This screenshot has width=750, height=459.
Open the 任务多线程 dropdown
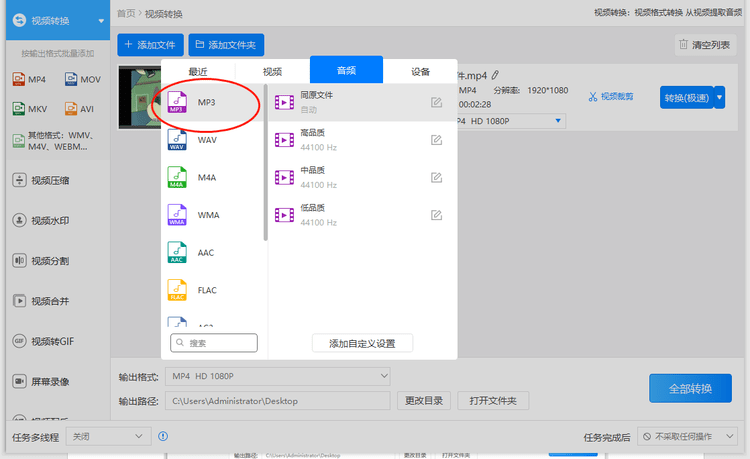click(107, 437)
